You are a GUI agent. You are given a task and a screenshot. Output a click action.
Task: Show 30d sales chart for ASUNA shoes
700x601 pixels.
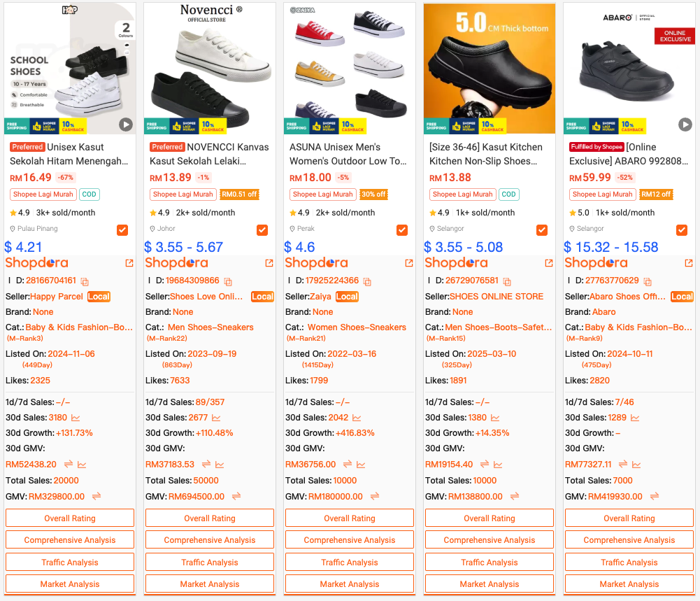357,418
